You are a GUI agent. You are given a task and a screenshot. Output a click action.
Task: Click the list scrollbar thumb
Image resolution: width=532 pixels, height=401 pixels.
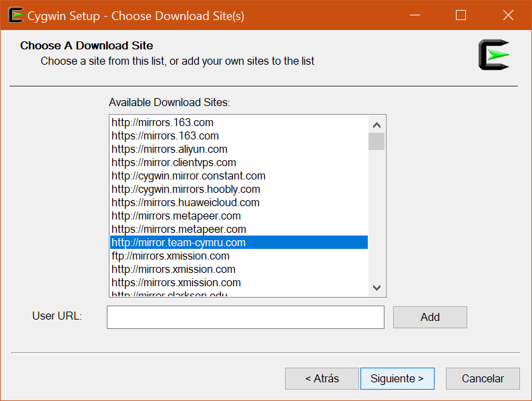[376, 141]
